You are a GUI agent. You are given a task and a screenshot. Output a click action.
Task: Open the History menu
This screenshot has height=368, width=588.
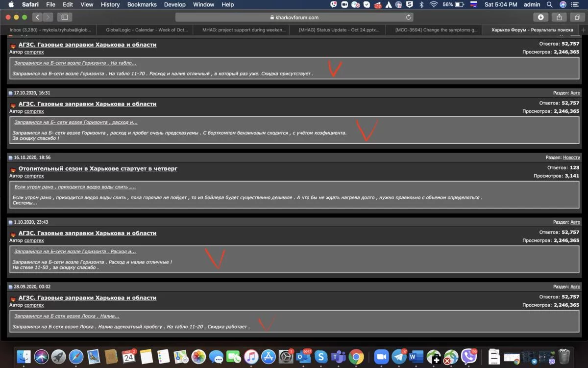[x=110, y=4]
